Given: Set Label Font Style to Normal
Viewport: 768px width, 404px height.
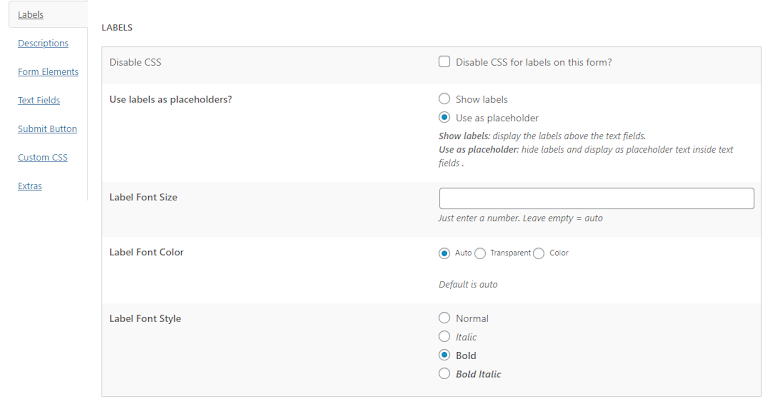Looking at the screenshot, I should click(445, 318).
